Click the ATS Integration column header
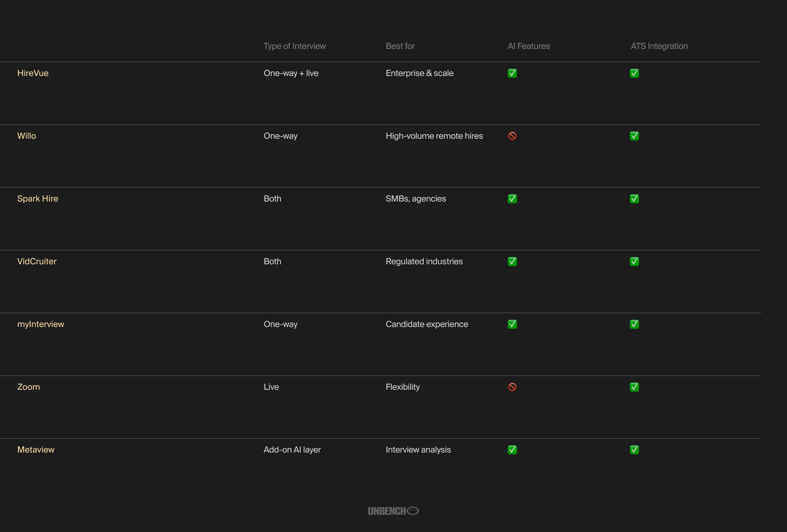The height and width of the screenshot is (532, 787). 659,46
